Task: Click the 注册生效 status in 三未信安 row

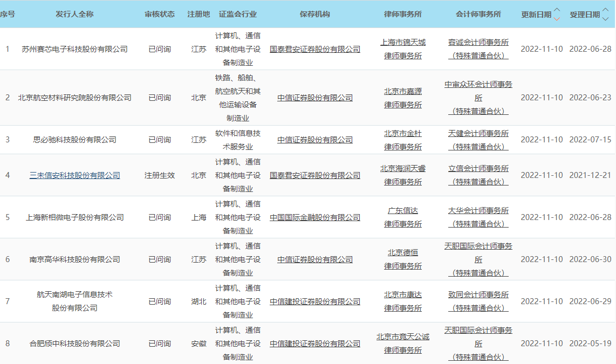Action: pyautogui.click(x=160, y=175)
